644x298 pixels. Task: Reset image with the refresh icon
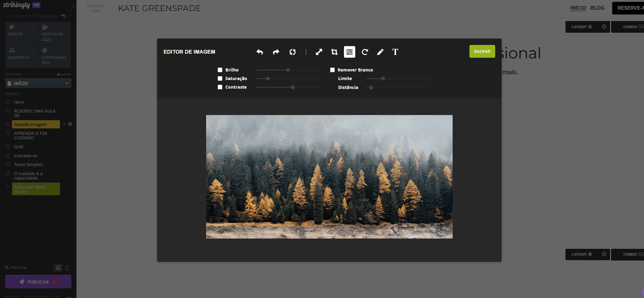coord(292,52)
